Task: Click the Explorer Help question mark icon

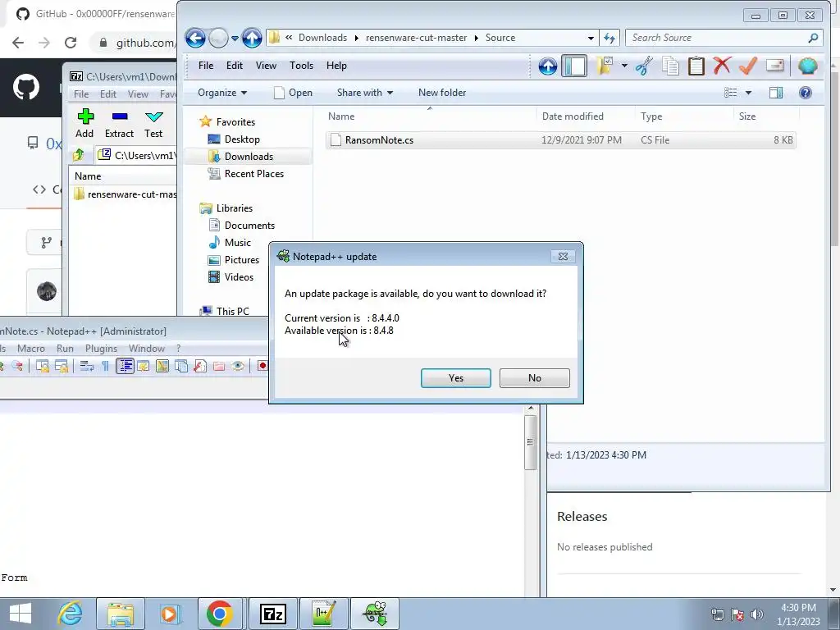Action: [806, 93]
